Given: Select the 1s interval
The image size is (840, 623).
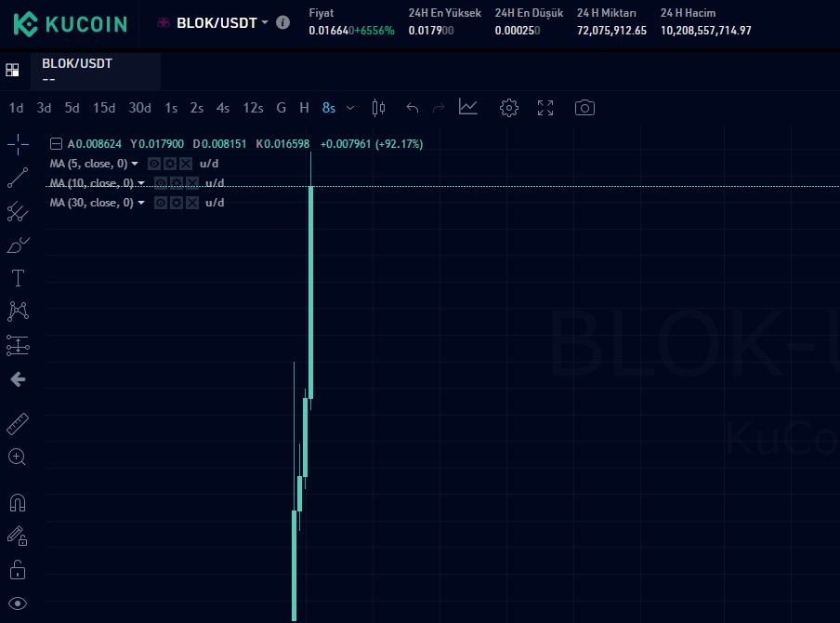Looking at the screenshot, I should pyautogui.click(x=171, y=108).
